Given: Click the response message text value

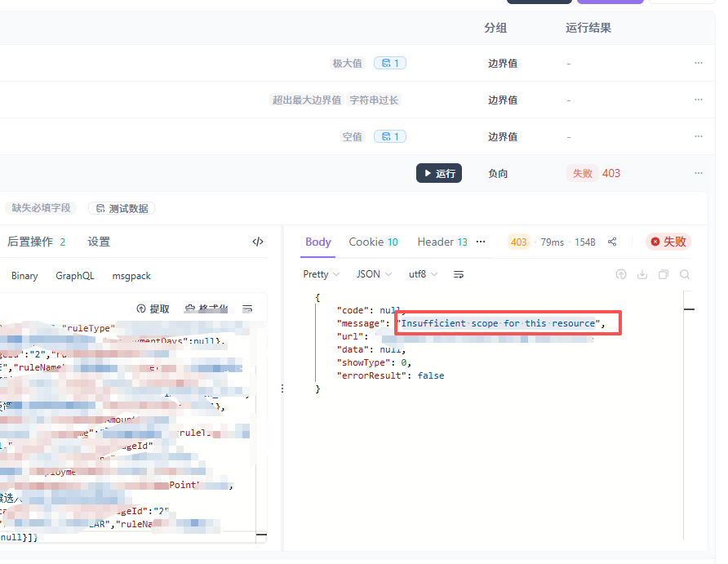Looking at the screenshot, I should [x=498, y=323].
